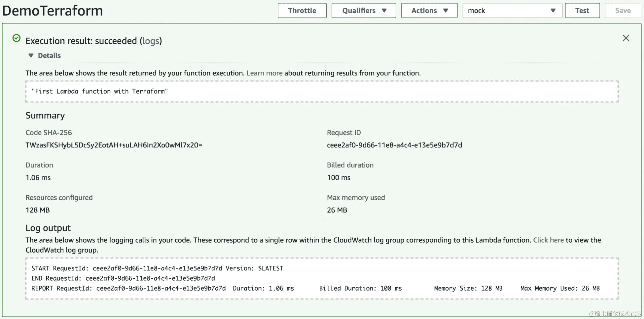The image size is (644, 319).
Task: Click the Code SHA-256 hash value
Action: tap(114, 145)
